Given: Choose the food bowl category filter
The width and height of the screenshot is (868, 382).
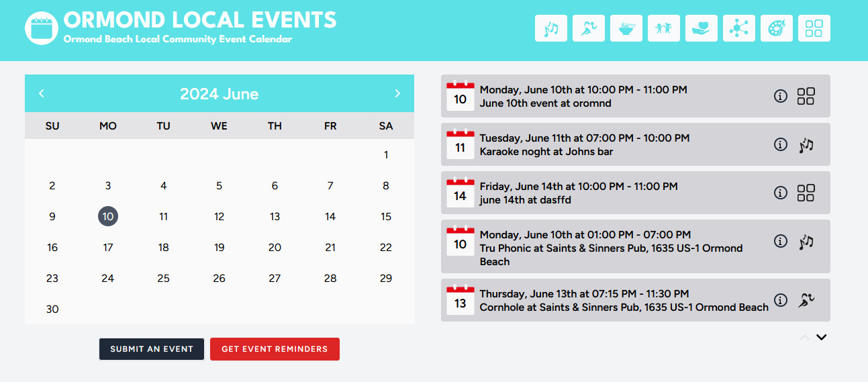Looking at the screenshot, I should tap(626, 28).
